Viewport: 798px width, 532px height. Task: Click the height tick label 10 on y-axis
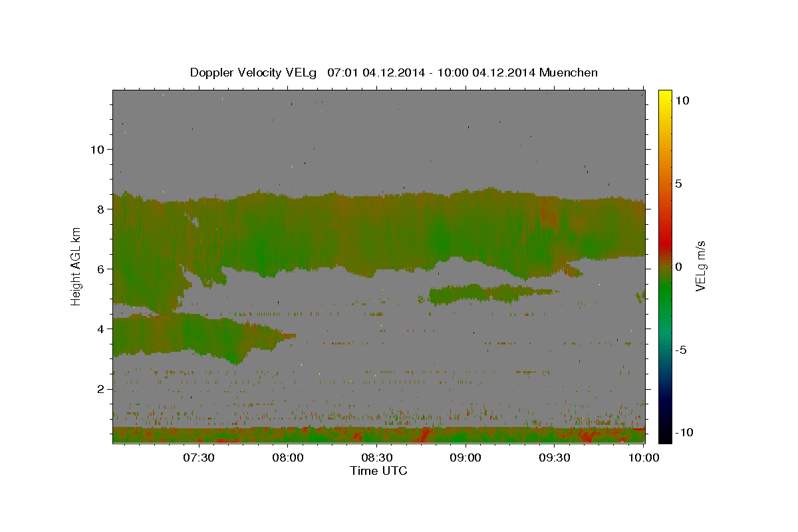(99, 149)
